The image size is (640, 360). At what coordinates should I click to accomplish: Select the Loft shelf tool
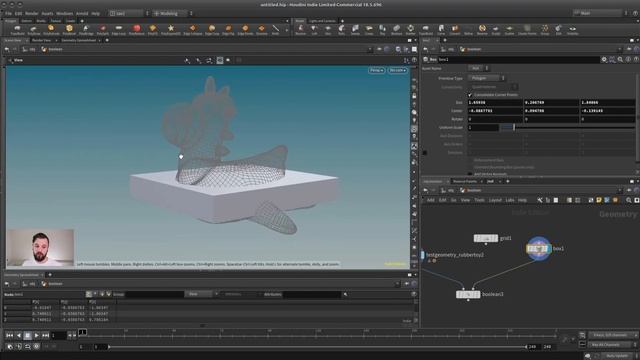coord(314,29)
